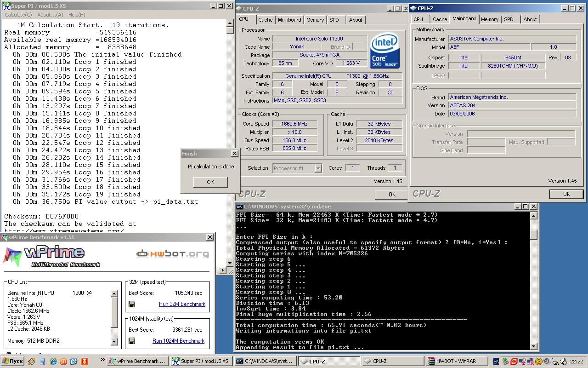Click the orange @ tray icon
This screenshot has width=588, height=368.
[539, 362]
